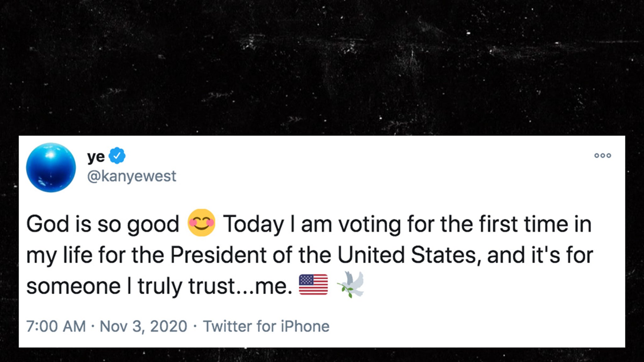This screenshot has height=362, width=644.
Task: Click the words "God is so good"
Action: coord(103,224)
